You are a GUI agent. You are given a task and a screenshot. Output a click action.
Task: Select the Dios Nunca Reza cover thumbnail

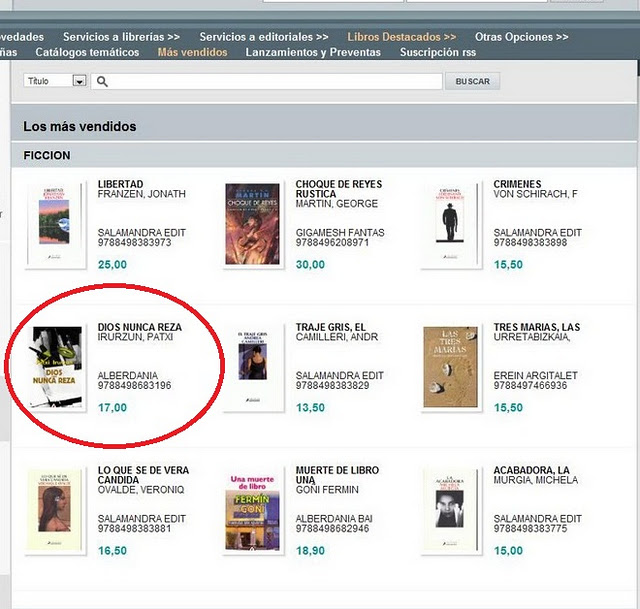pyautogui.click(x=56, y=367)
